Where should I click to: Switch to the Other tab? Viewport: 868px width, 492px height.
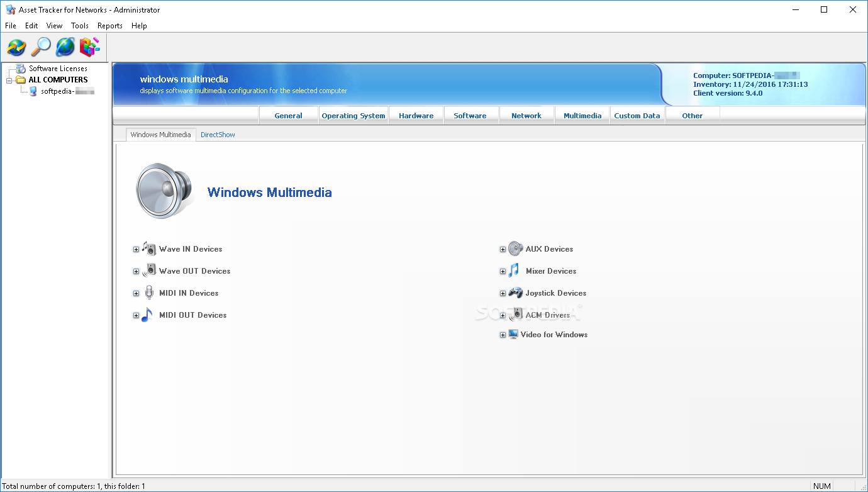[x=693, y=116]
